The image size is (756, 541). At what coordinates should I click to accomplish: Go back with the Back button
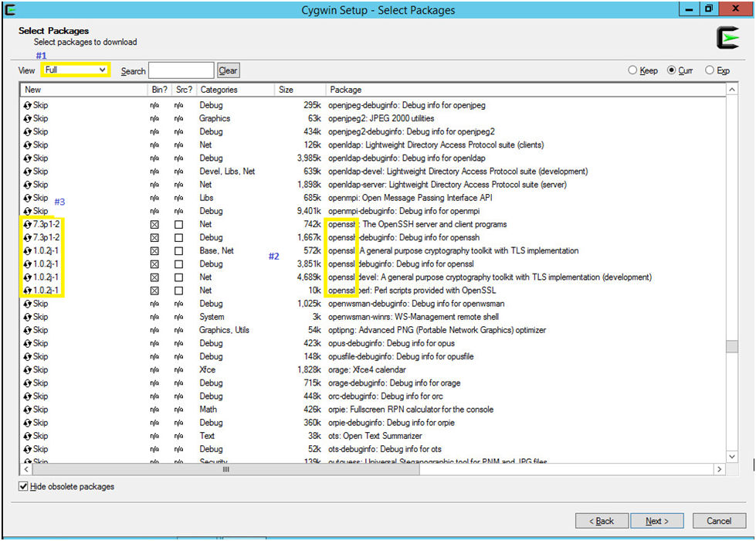[602, 521]
